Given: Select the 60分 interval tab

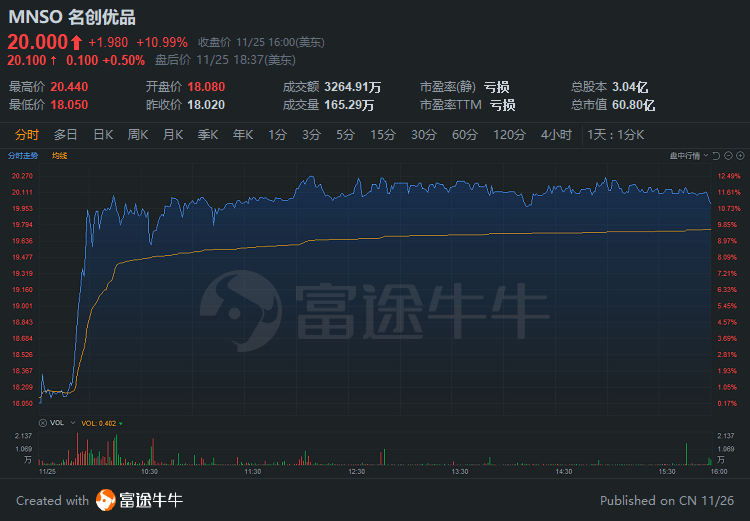Looking at the screenshot, I should pos(464,135).
